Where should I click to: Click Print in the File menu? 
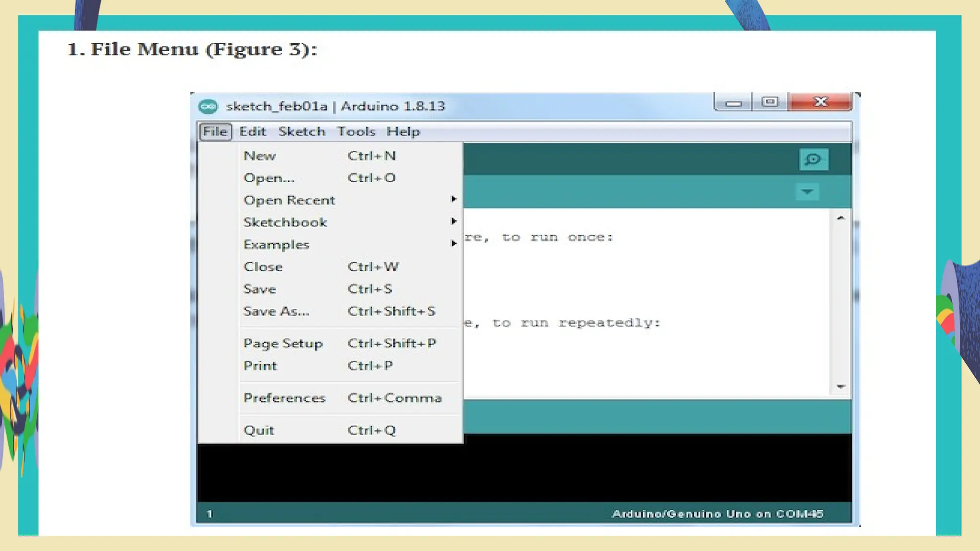pyautogui.click(x=260, y=366)
